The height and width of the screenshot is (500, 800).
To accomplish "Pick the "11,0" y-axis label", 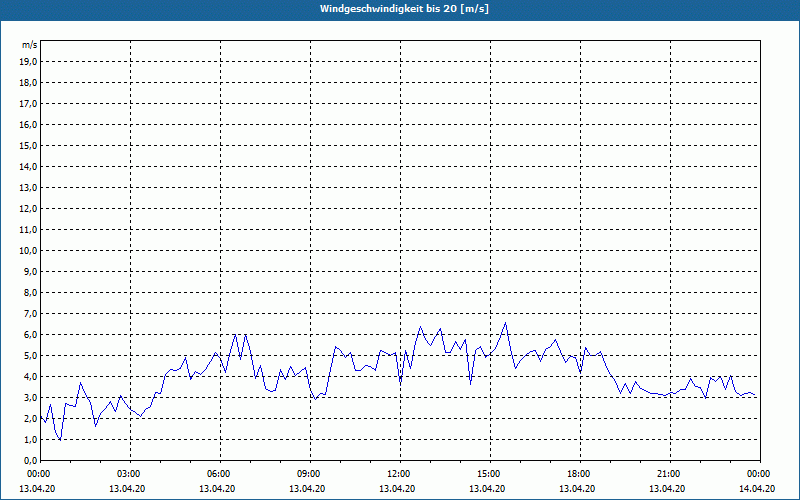I will 28,230.
